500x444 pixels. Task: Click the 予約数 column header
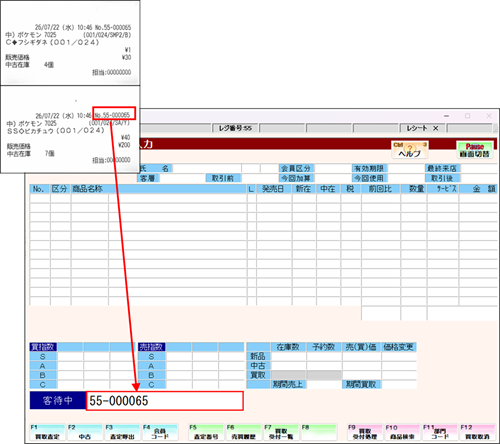(324, 347)
